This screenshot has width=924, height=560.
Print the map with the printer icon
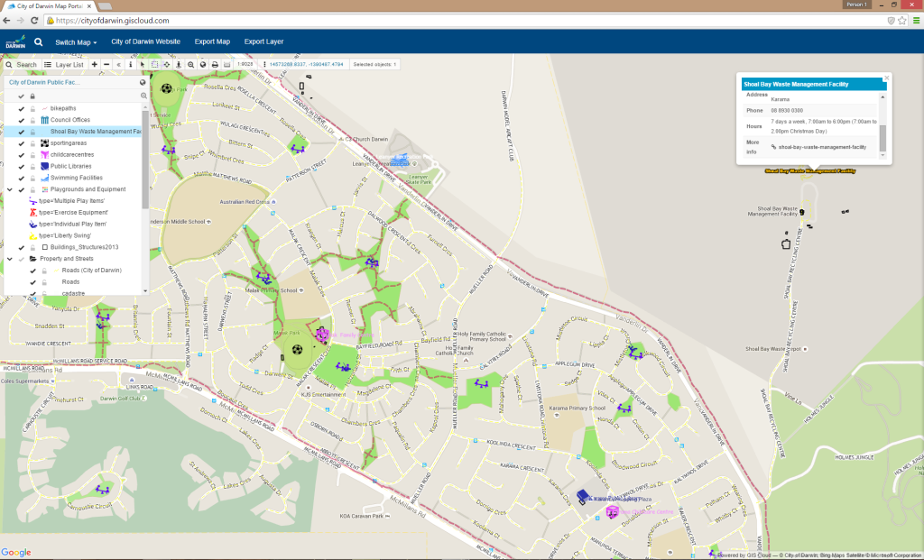pyautogui.click(x=215, y=64)
